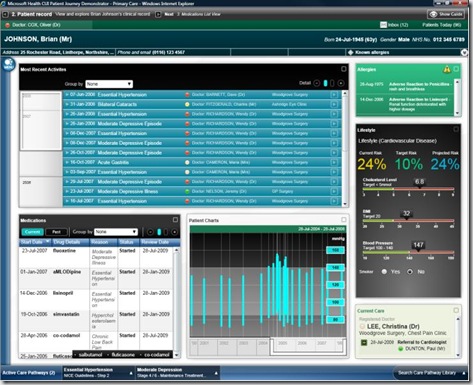
Task: Increase detail level with plus icon in Activities
Action: [x=341, y=83]
